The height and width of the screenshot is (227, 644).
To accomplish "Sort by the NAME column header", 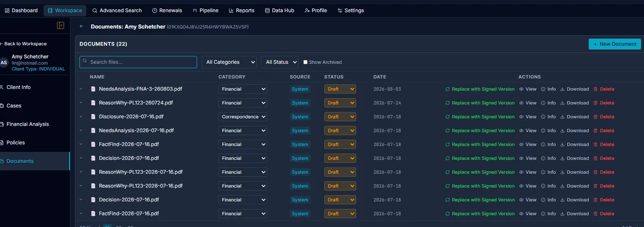I will [x=97, y=77].
